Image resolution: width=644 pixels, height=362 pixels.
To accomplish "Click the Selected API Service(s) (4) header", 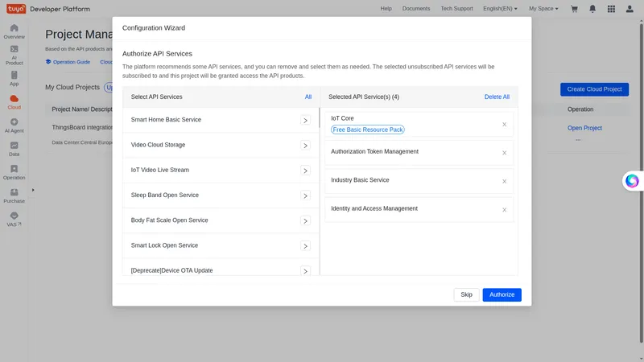I will (x=364, y=97).
